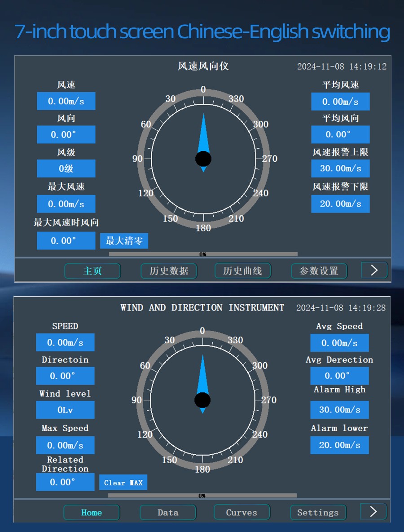Select the Wind level 0Lv field

pos(65,410)
